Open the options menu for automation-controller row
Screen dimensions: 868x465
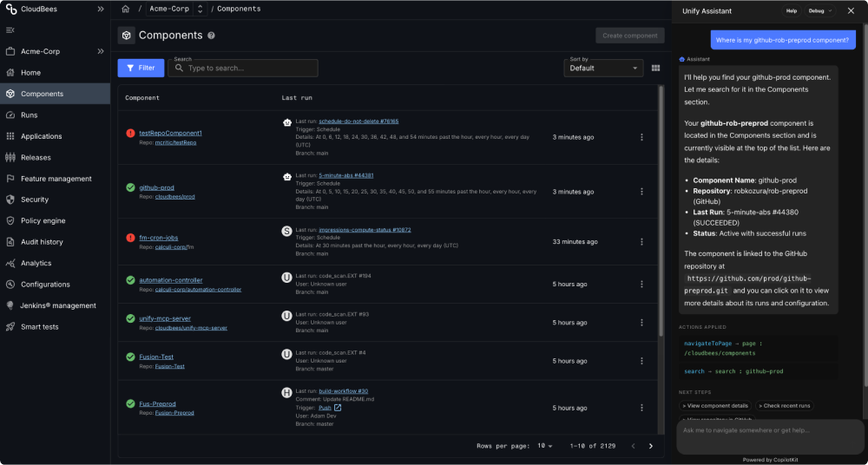(x=641, y=284)
